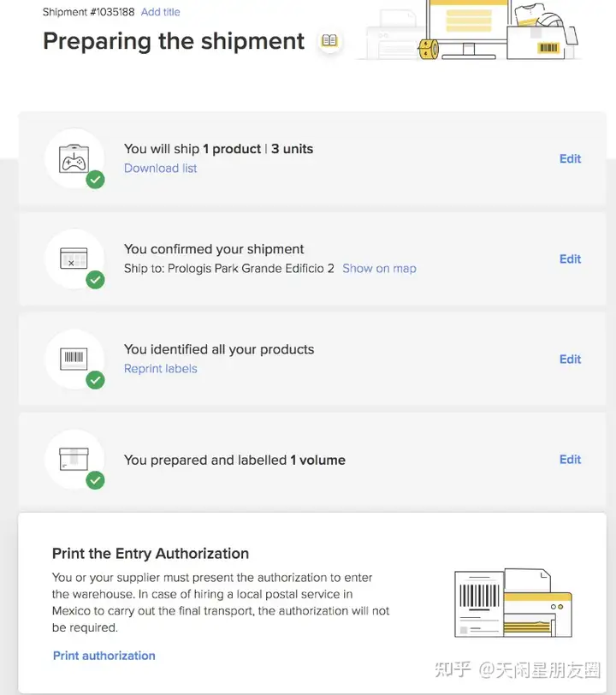Click the barcode label icon
Image resolution: width=616 pixels, height=695 pixels.
click(x=74, y=359)
